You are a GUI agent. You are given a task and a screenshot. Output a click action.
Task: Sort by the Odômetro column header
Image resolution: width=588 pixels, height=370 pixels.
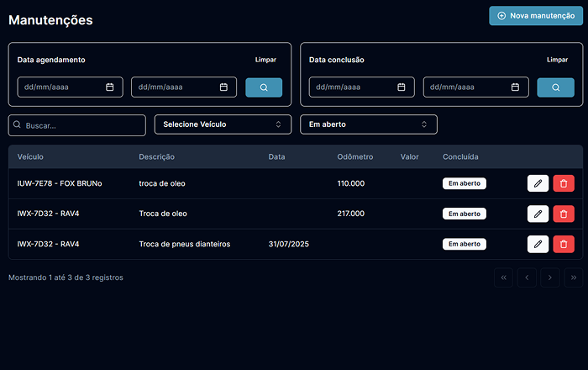354,156
